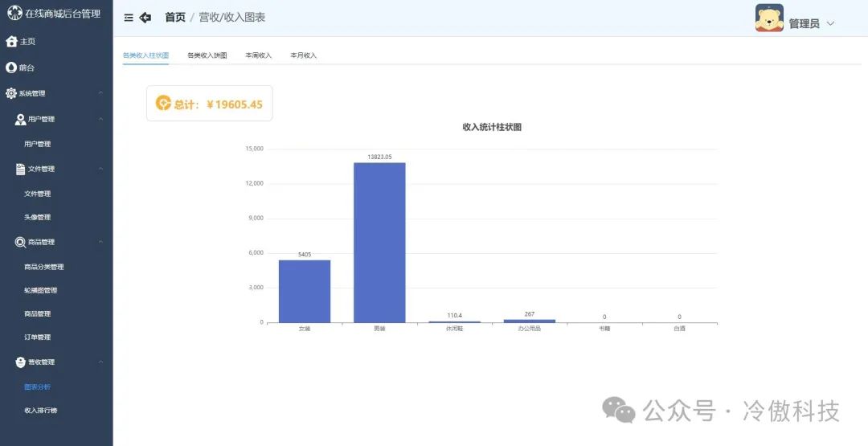Collapse the 用户管理 group chevron

click(100, 119)
